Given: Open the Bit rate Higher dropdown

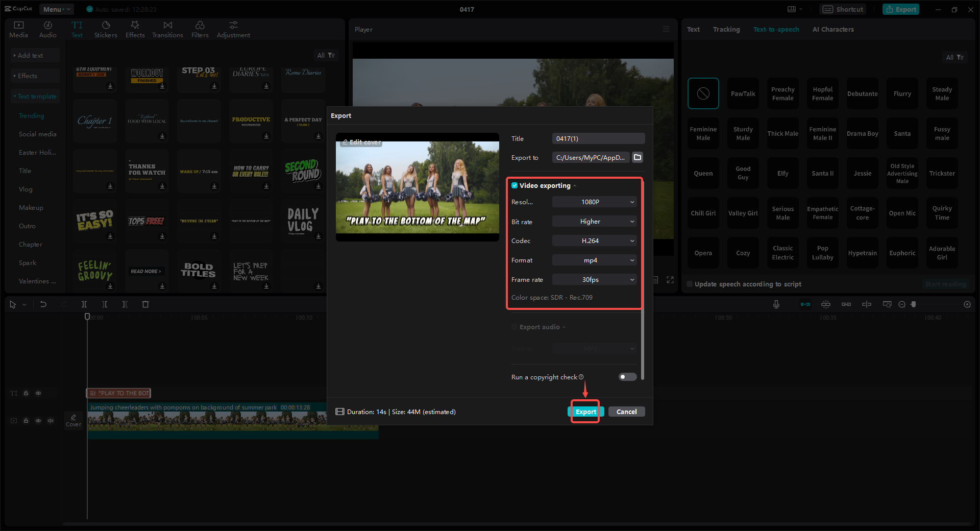Looking at the screenshot, I should tap(595, 221).
